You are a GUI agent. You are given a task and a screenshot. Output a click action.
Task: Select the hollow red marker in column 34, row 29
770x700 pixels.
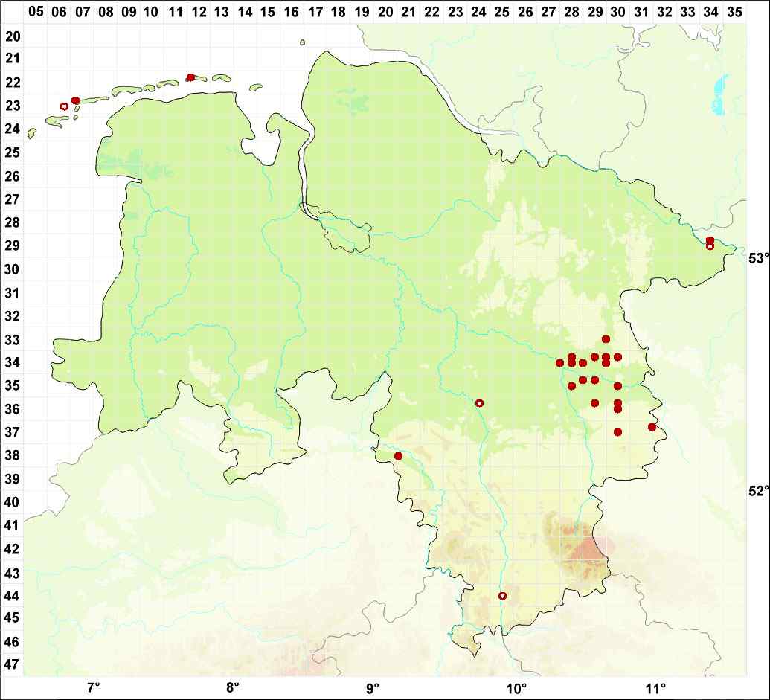click(x=710, y=246)
